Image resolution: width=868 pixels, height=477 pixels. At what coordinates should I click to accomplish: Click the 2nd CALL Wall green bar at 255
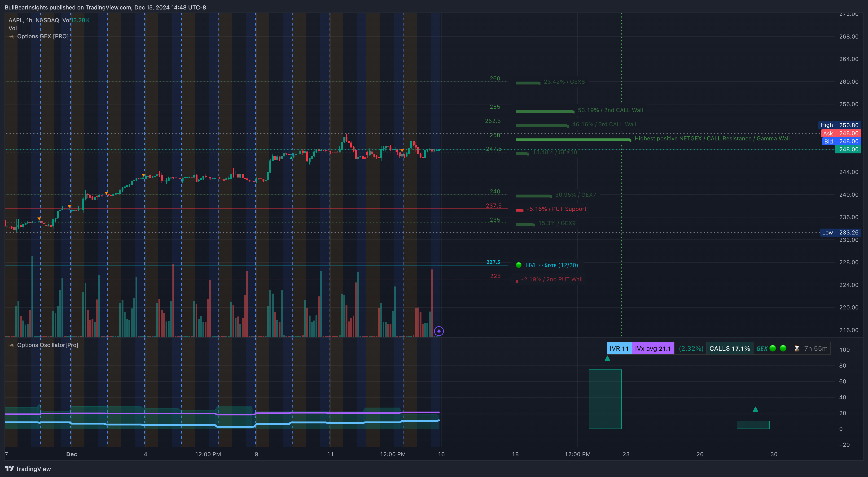pos(545,112)
